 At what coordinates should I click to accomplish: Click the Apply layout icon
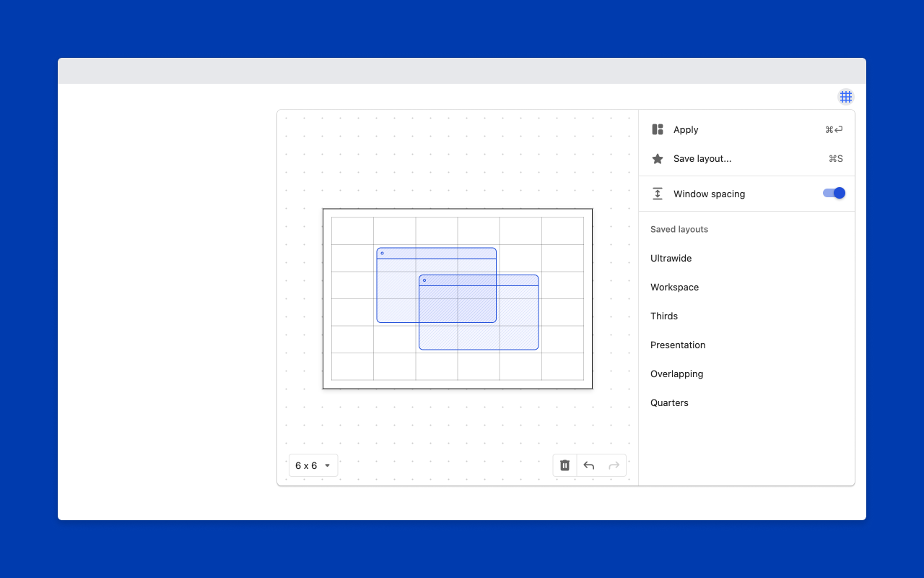pyautogui.click(x=658, y=129)
